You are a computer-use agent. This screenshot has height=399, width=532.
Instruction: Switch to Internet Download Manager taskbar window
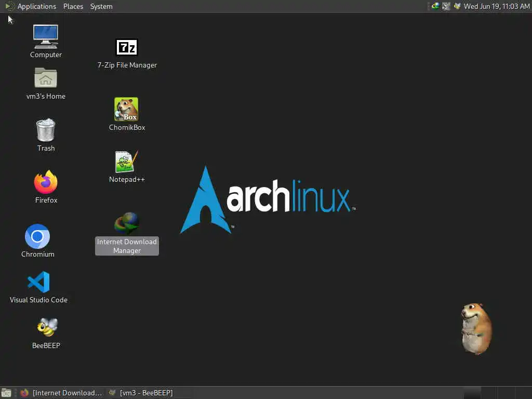pos(61,393)
